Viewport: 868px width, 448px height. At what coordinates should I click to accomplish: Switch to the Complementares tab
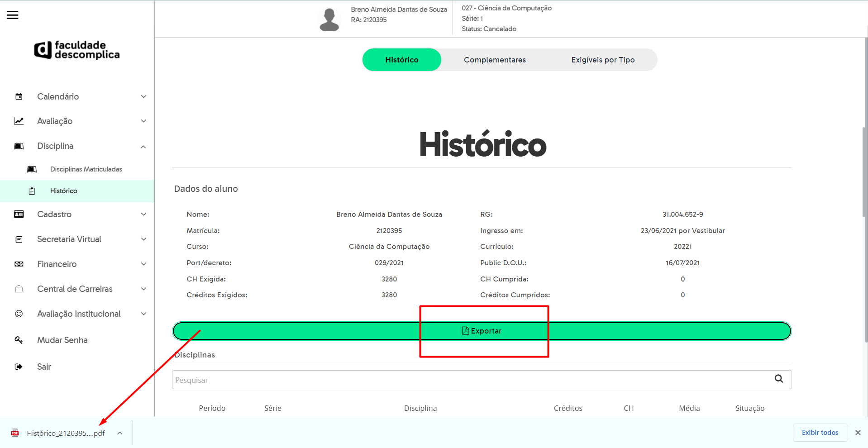[495, 60]
